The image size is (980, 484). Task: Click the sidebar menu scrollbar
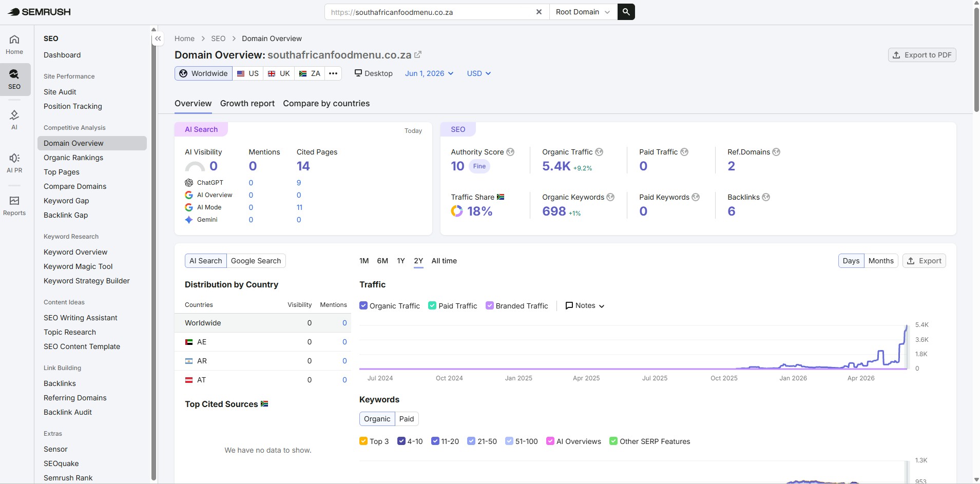(x=153, y=257)
